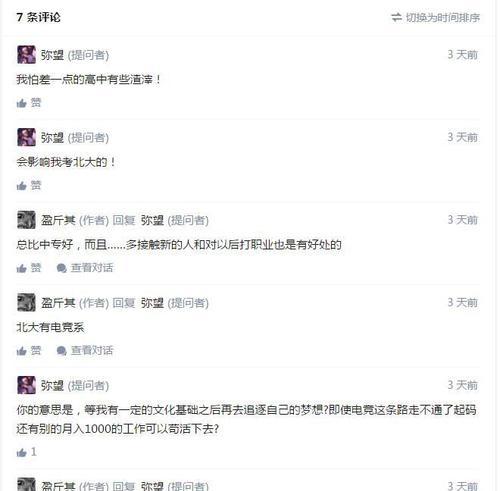The width and height of the screenshot is (500, 491).
Task: Like the comment about 考北大
Action: tap(29, 185)
